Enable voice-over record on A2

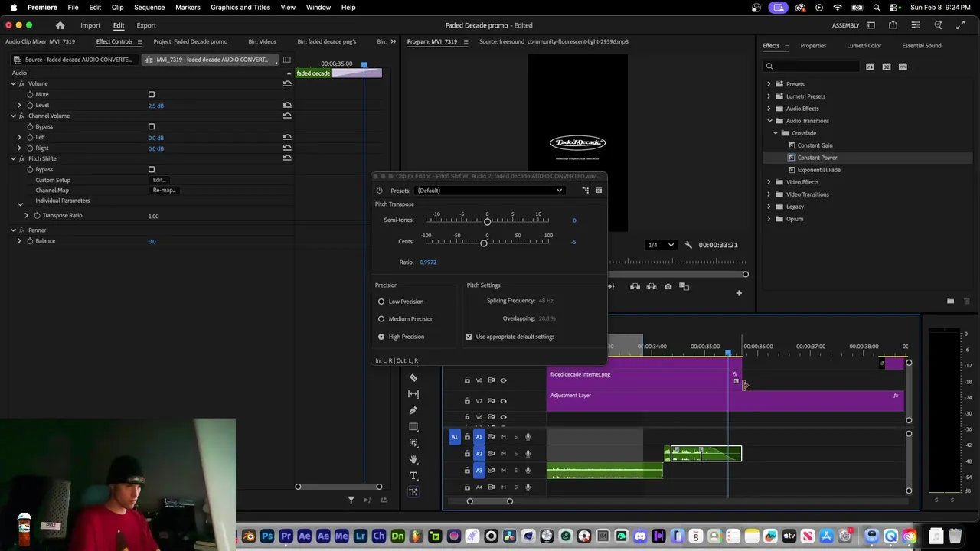click(x=528, y=454)
